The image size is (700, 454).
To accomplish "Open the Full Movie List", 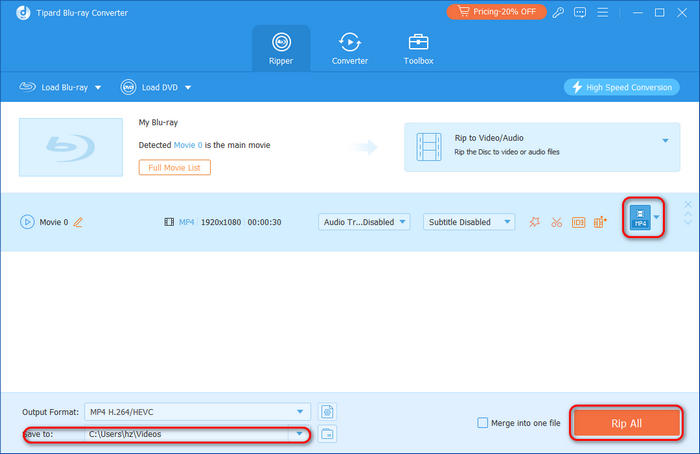I will coord(175,167).
